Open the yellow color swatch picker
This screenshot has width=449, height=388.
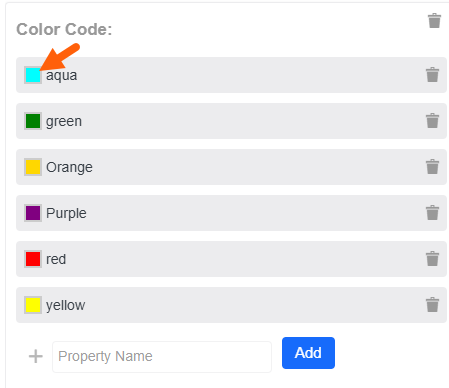tap(33, 305)
